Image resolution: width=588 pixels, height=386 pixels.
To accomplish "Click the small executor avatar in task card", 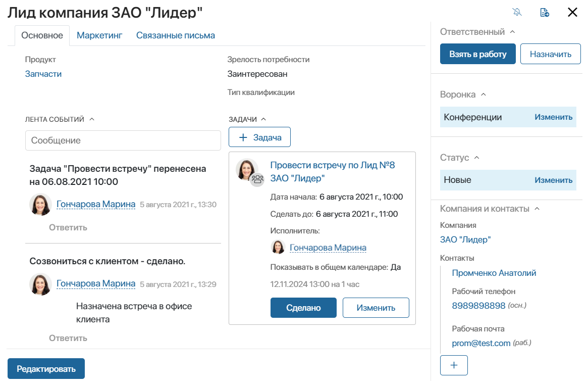I will [x=278, y=247].
